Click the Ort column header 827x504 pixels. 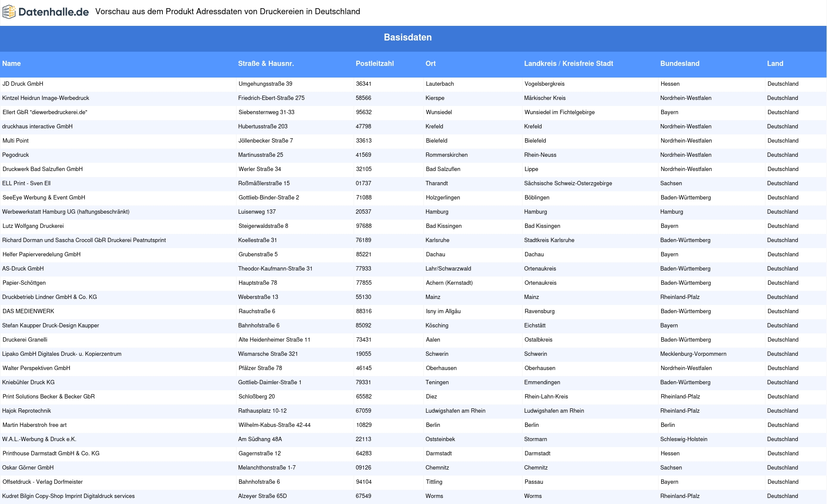431,63
